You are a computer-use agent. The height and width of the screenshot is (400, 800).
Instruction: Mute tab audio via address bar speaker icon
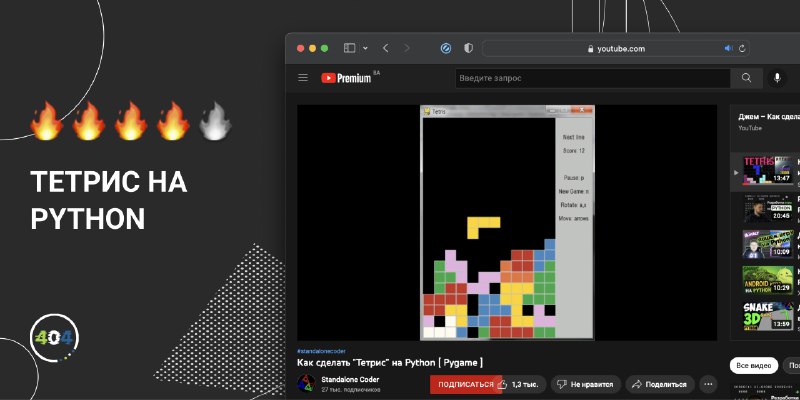tap(729, 48)
